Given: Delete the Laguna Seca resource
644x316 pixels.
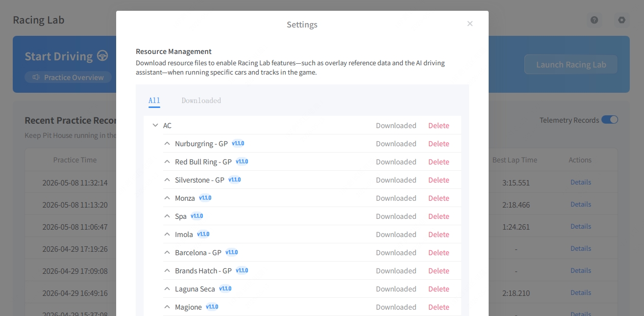Looking at the screenshot, I should [439, 289].
